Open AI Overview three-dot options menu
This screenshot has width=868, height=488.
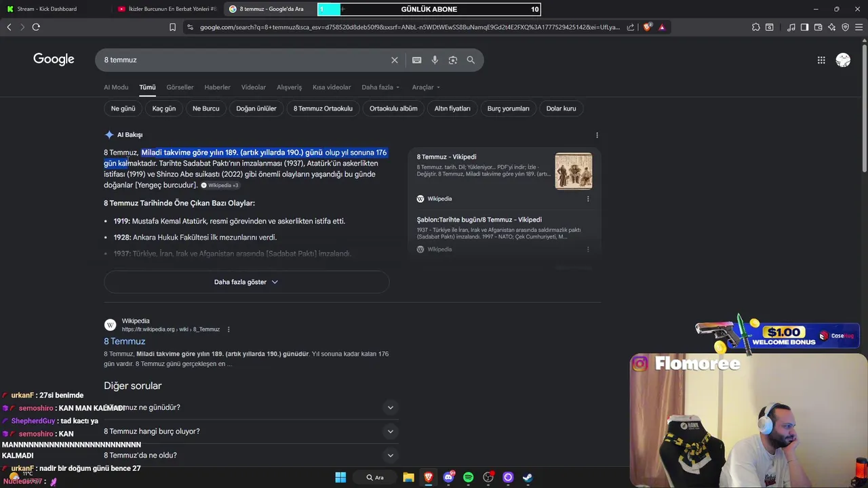pos(597,135)
